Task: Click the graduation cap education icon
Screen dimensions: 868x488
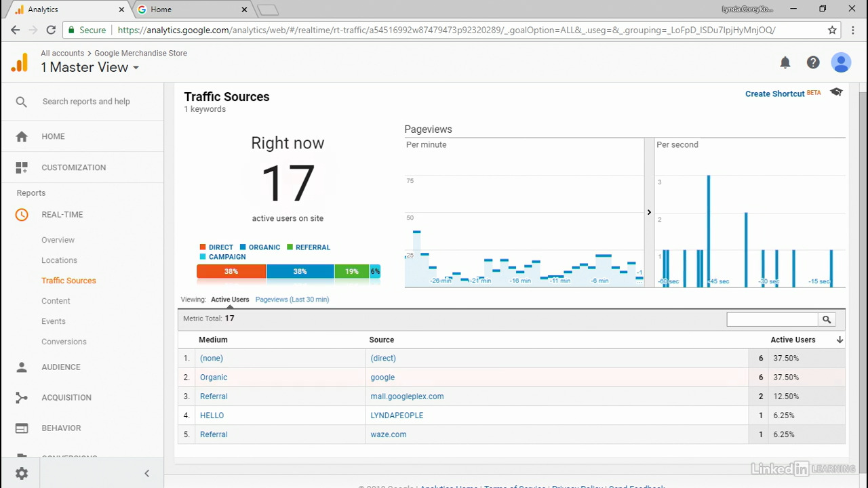Action: 836,92
